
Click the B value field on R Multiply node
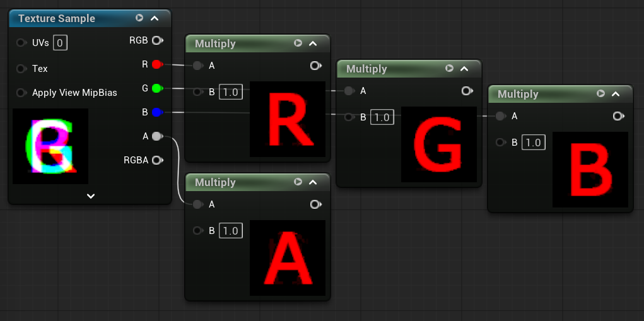point(230,92)
